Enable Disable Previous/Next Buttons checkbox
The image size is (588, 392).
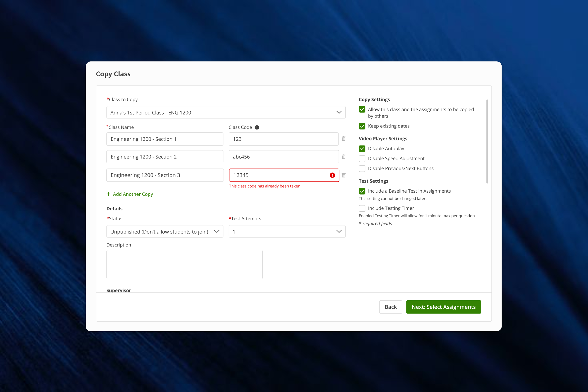tap(362, 168)
